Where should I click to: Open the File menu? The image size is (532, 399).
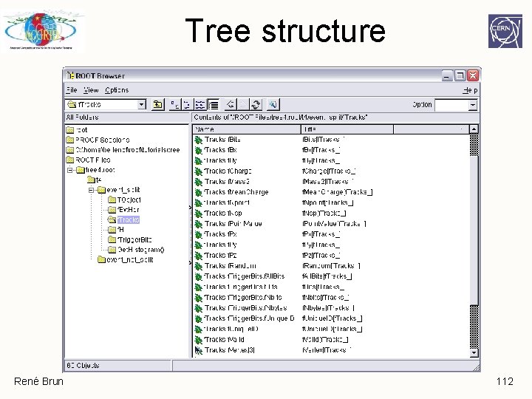click(x=71, y=90)
